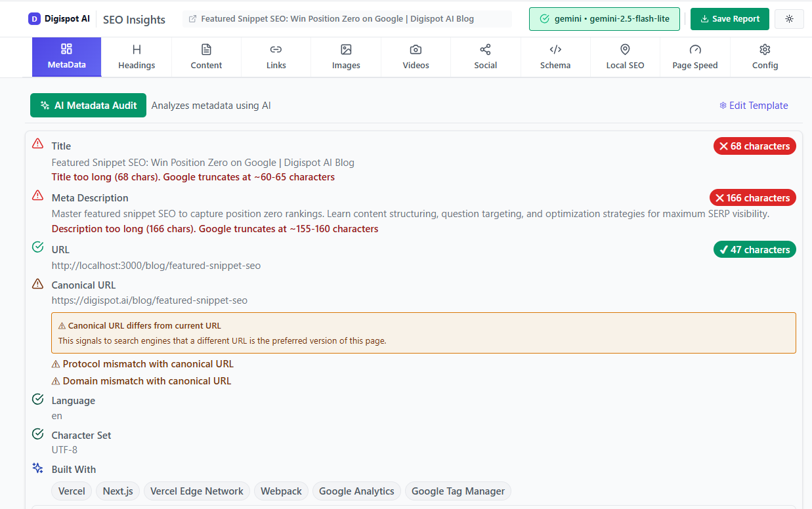Click the Canonical URL warning icon
This screenshot has width=812, height=509.
click(38, 283)
